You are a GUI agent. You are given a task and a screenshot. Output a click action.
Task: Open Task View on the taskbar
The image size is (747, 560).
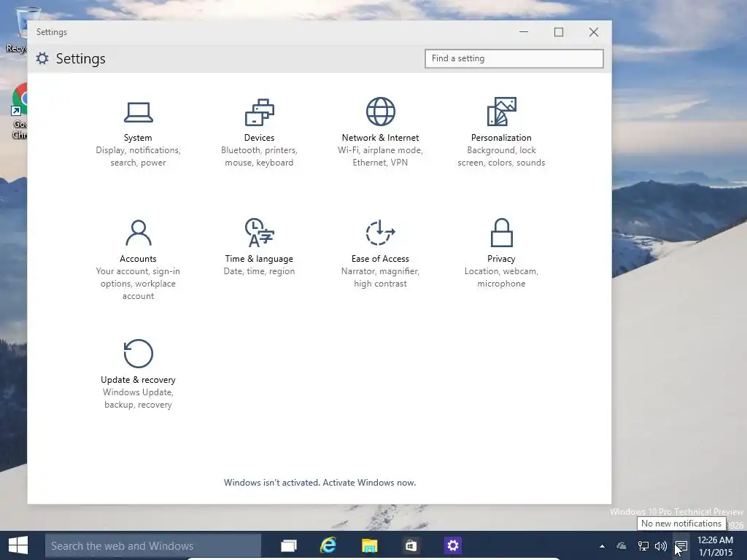(289, 545)
